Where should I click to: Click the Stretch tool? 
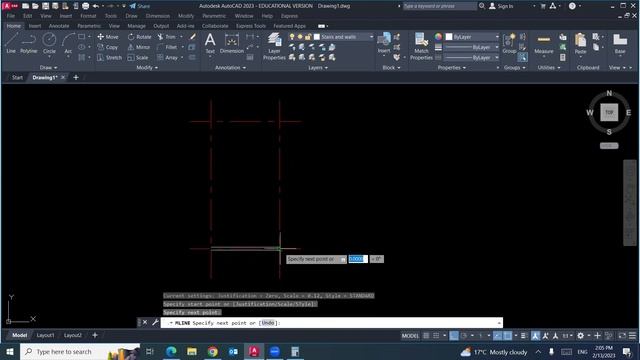109,58
